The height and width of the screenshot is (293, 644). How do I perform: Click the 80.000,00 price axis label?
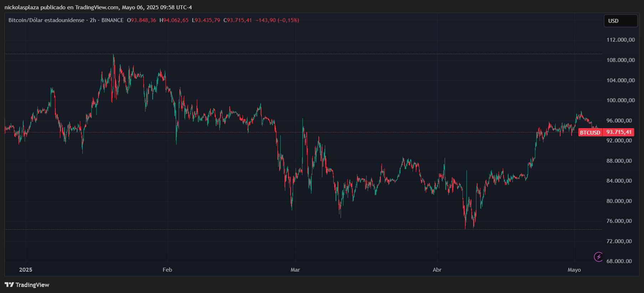click(619, 201)
